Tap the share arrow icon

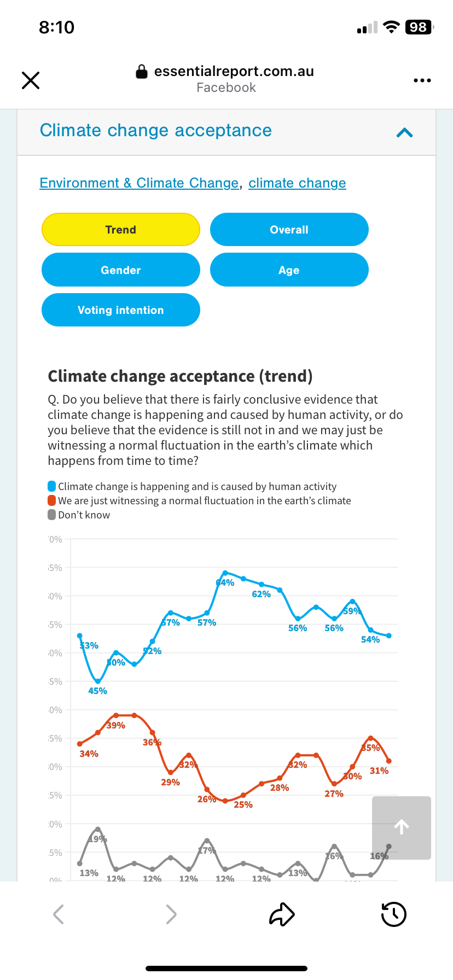click(282, 914)
